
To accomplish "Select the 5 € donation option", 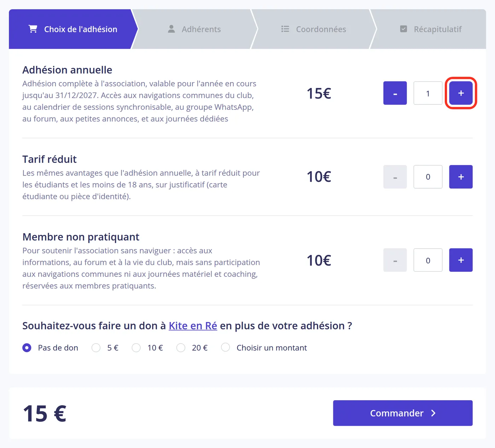I will pyautogui.click(x=96, y=348).
